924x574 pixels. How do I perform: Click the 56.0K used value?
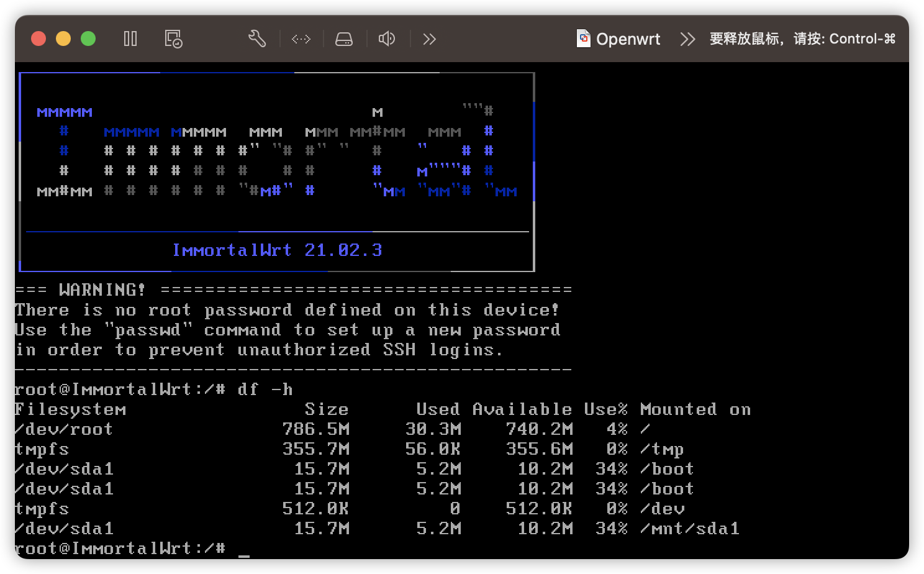click(433, 449)
